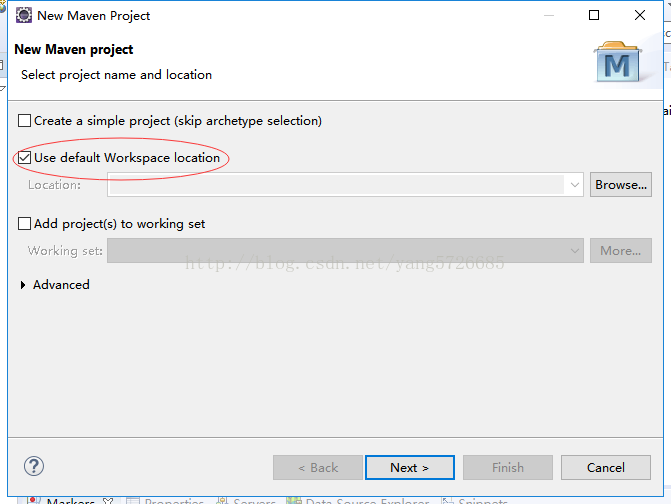
Task: Uncheck Use default Workspace location
Action: click(x=24, y=157)
